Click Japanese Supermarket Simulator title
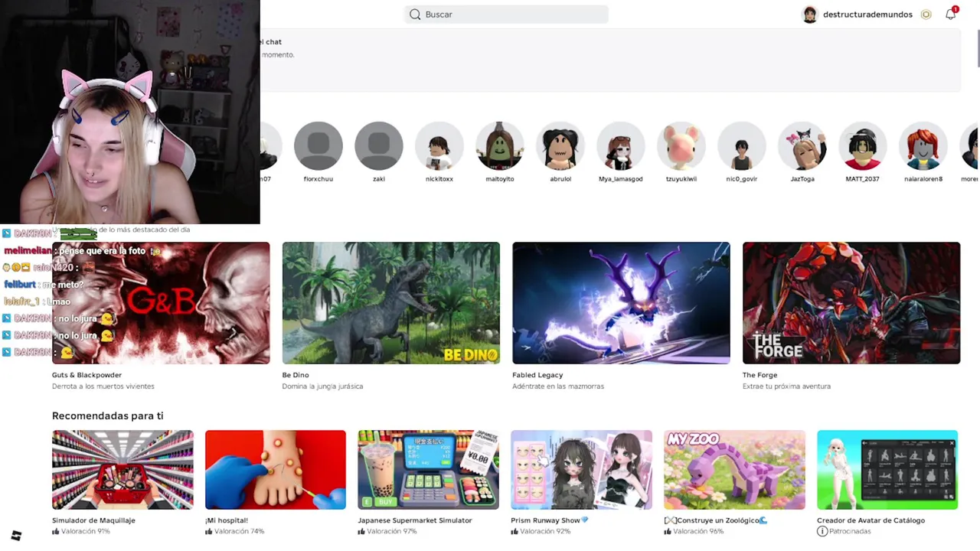This screenshot has width=980, height=551. [x=415, y=520]
